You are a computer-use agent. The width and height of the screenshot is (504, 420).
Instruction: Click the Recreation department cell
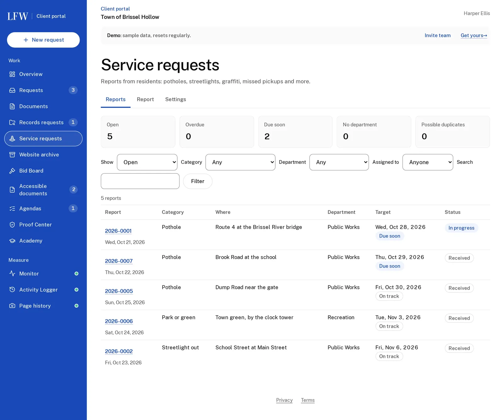coord(341,317)
